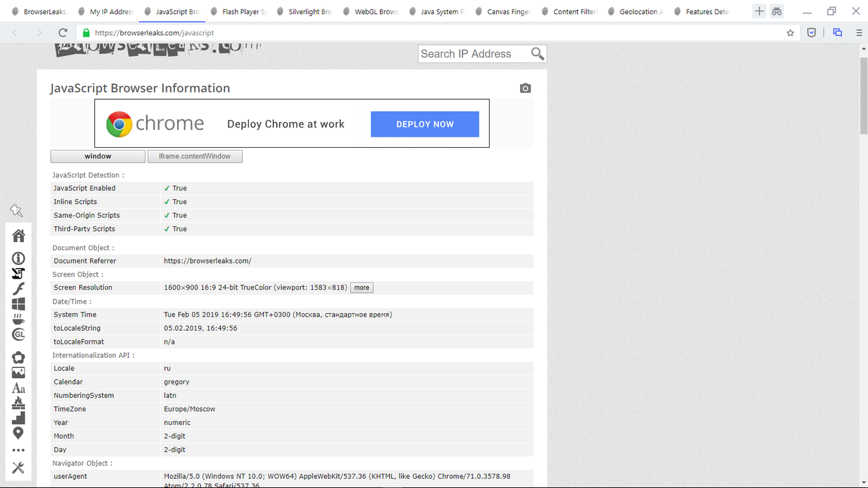Open the Features Detection stairs sidebar icon
868x488 pixels.
pos(18,418)
